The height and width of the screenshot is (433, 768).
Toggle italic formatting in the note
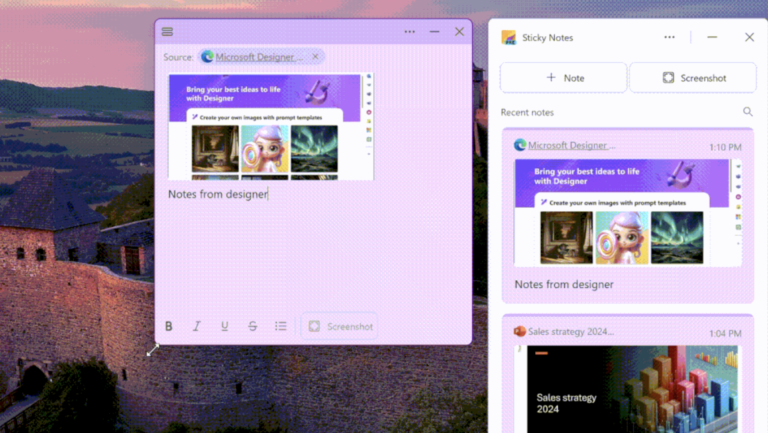(x=197, y=326)
